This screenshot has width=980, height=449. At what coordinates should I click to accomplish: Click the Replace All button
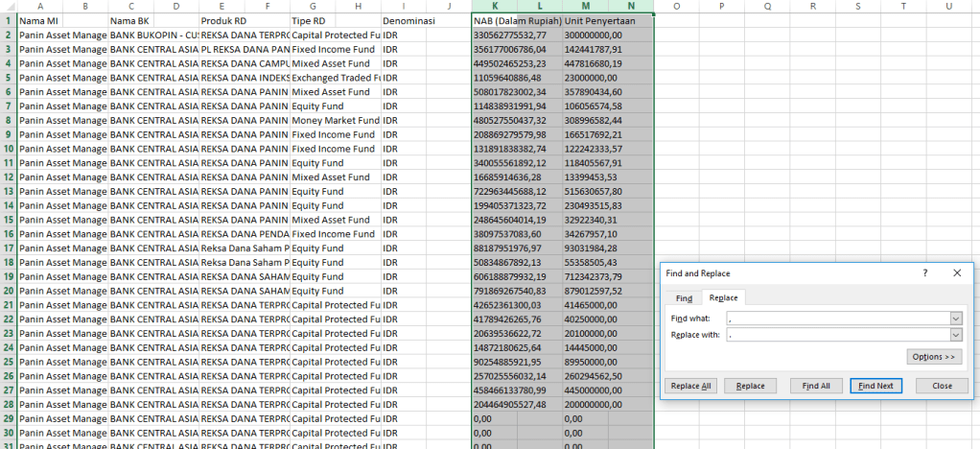pyautogui.click(x=691, y=386)
